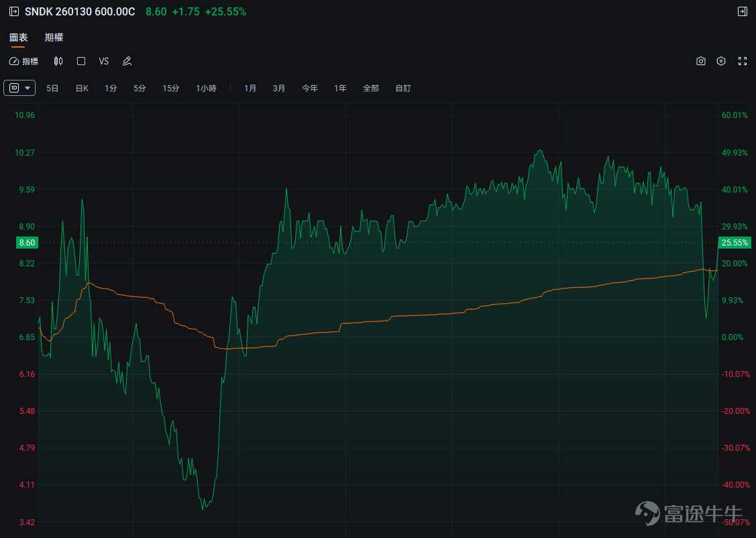Click the 25.55% percent label on right axis
Screen dimensions: 756x538
pyautogui.click(x=735, y=242)
